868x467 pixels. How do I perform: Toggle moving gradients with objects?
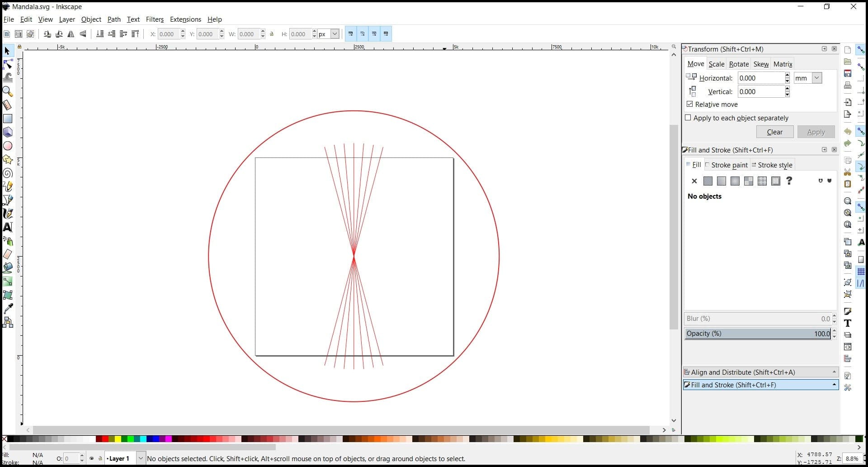pyautogui.click(x=374, y=34)
